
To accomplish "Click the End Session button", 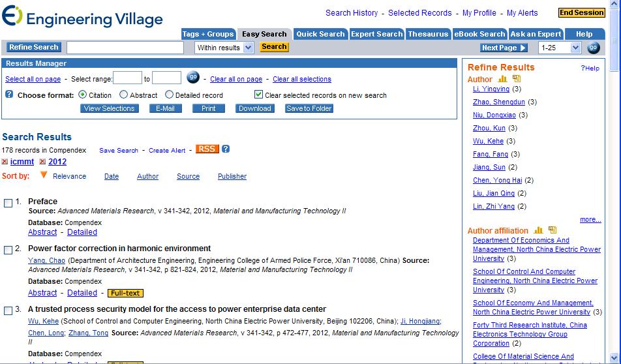I will 581,12.
